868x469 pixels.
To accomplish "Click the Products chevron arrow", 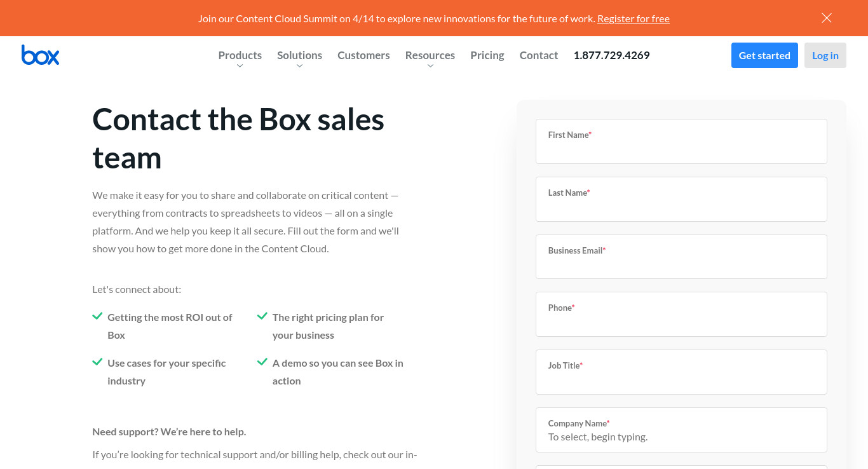I will [x=240, y=66].
